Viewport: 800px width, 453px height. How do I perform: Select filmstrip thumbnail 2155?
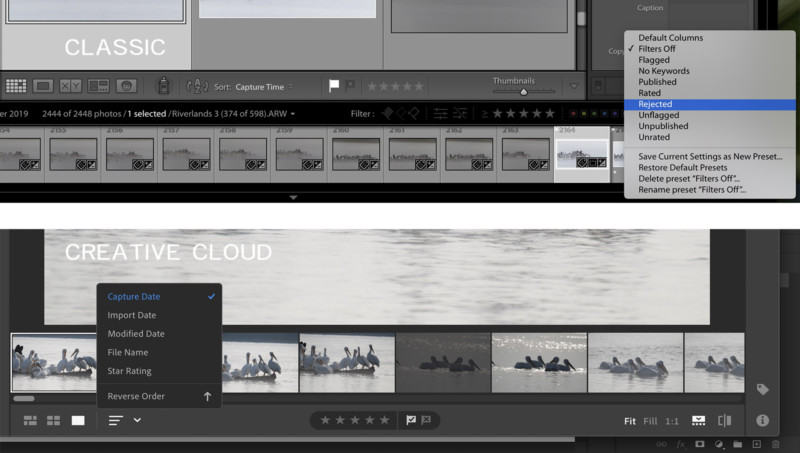(73, 154)
